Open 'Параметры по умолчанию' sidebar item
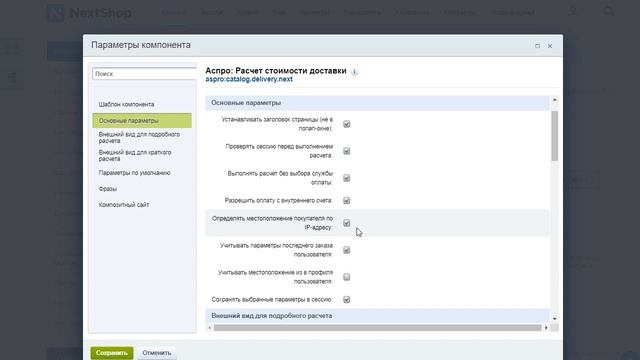This screenshot has height=360, width=640. [x=134, y=173]
